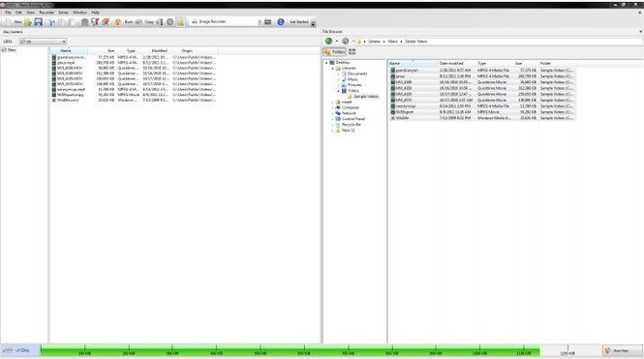The height and width of the screenshot is (359, 644).
Task: Click the orange erase disc icon
Action: pyautogui.click(x=106, y=21)
